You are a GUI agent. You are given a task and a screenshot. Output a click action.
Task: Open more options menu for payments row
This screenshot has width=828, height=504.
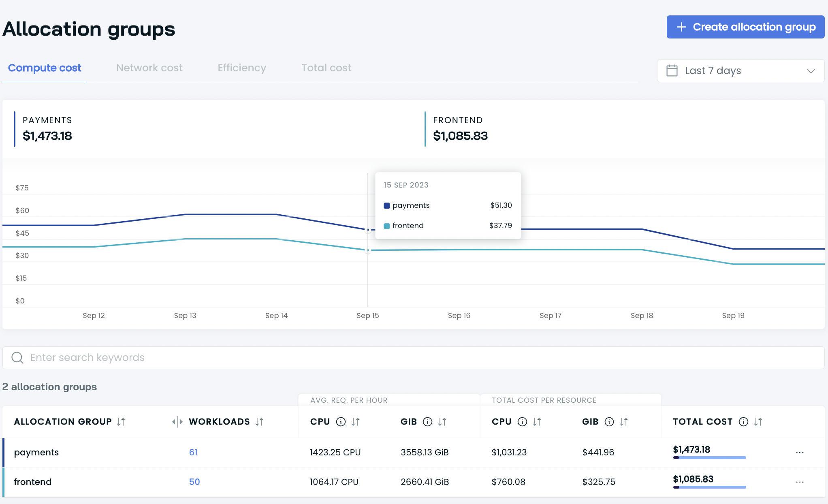[800, 453]
